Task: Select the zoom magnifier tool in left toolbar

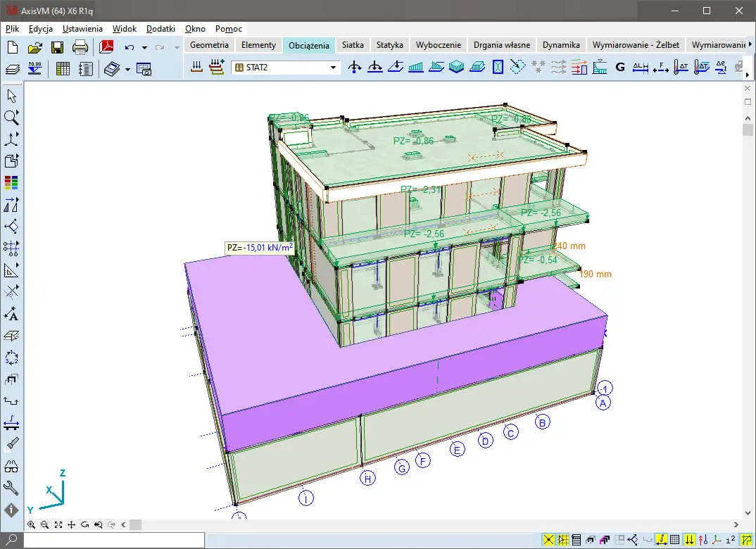Action: [11, 117]
